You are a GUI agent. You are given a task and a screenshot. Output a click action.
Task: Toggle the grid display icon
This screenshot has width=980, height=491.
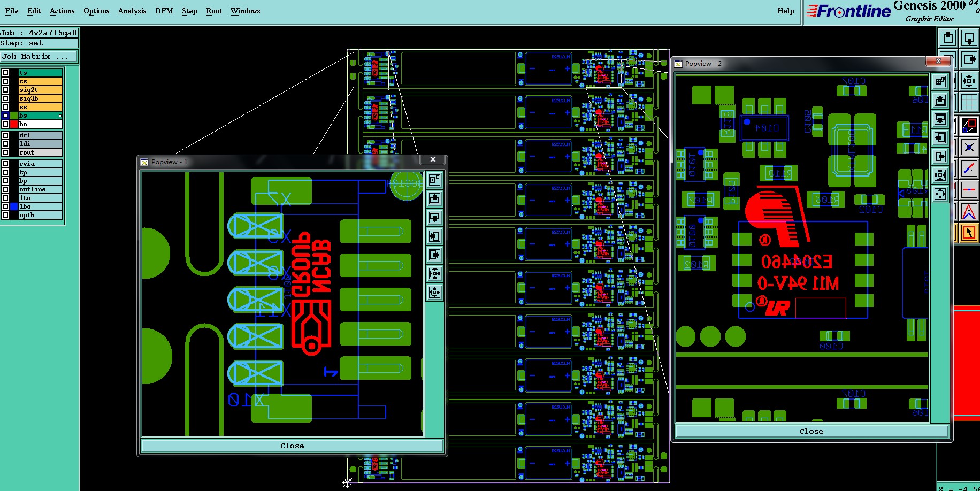[969, 102]
